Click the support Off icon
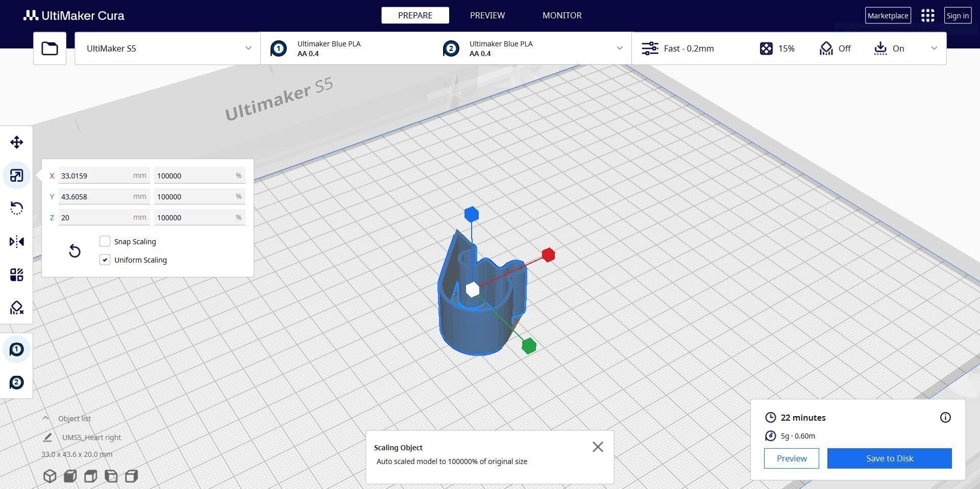 click(x=826, y=48)
